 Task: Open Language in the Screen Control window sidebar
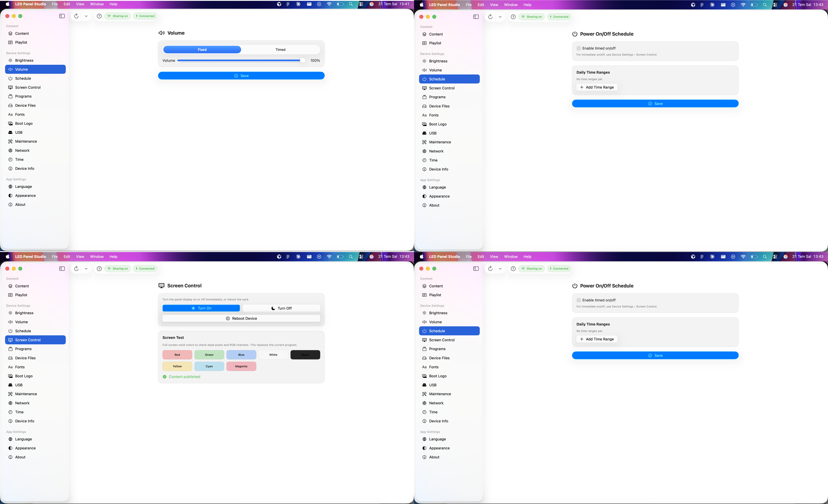click(35, 439)
